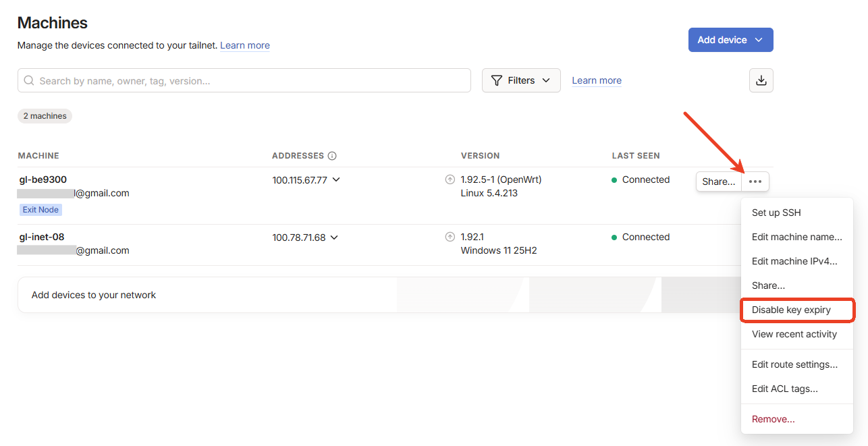Click the search magnifier icon
This screenshot has height=446, width=868.
coord(29,80)
